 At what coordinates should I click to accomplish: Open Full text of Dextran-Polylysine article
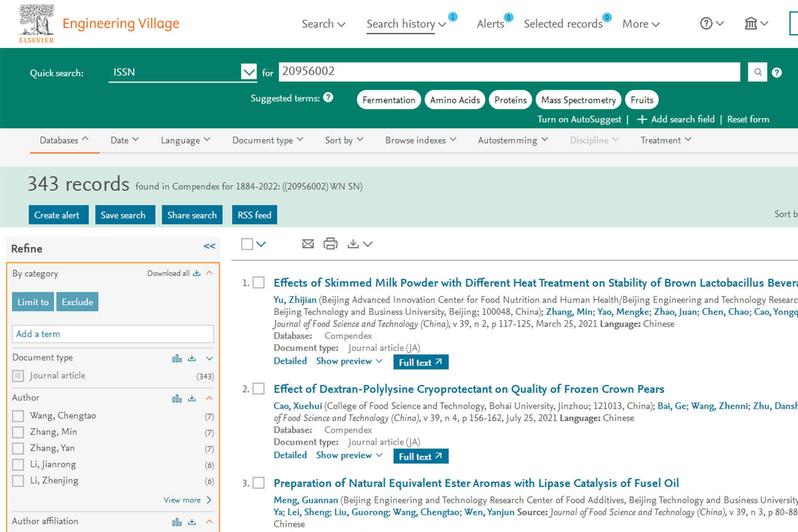420,456
